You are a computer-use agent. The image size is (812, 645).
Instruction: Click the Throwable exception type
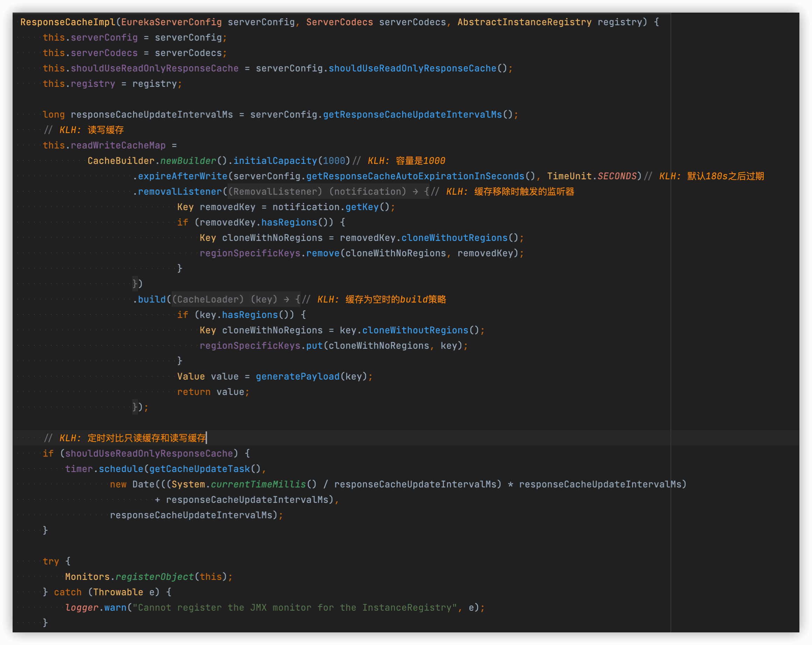(118, 592)
